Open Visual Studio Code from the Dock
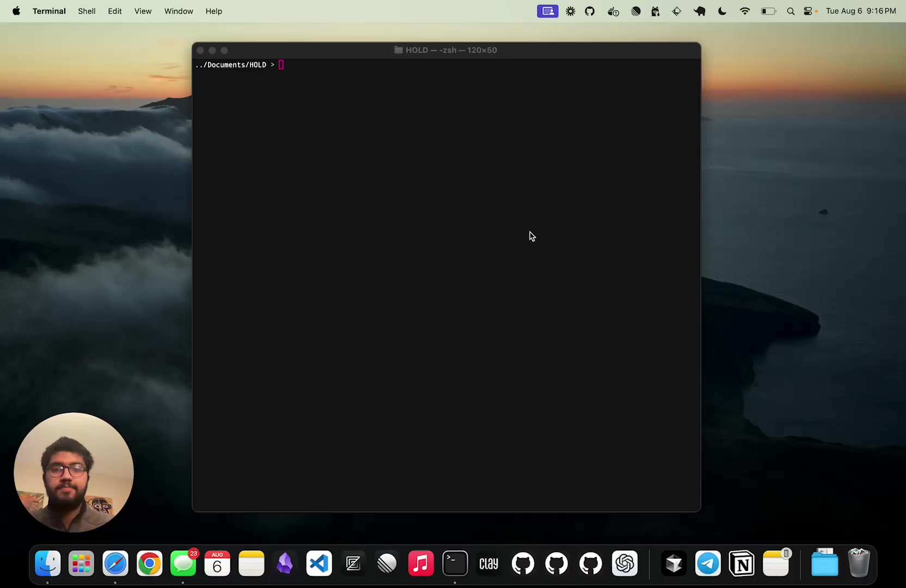906x588 pixels. coord(319,563)
